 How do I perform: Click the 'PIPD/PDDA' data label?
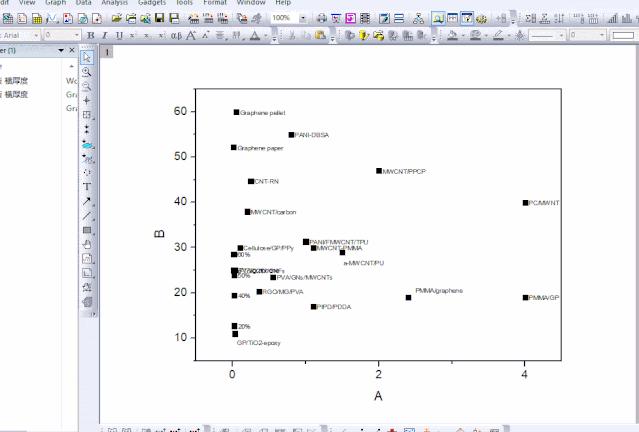334,307
